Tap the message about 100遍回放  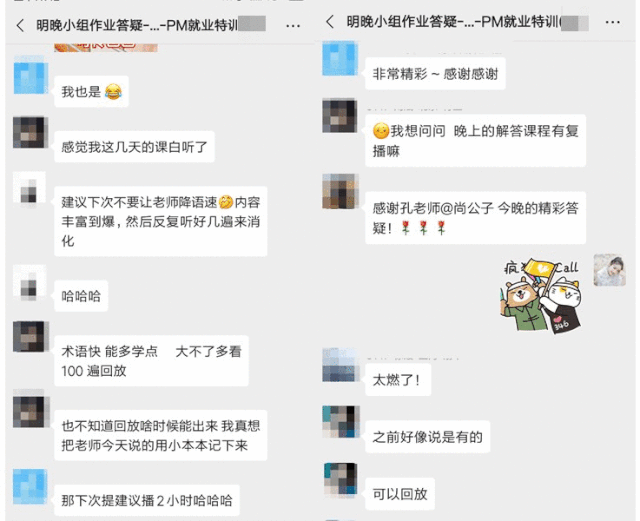[151, 361]
